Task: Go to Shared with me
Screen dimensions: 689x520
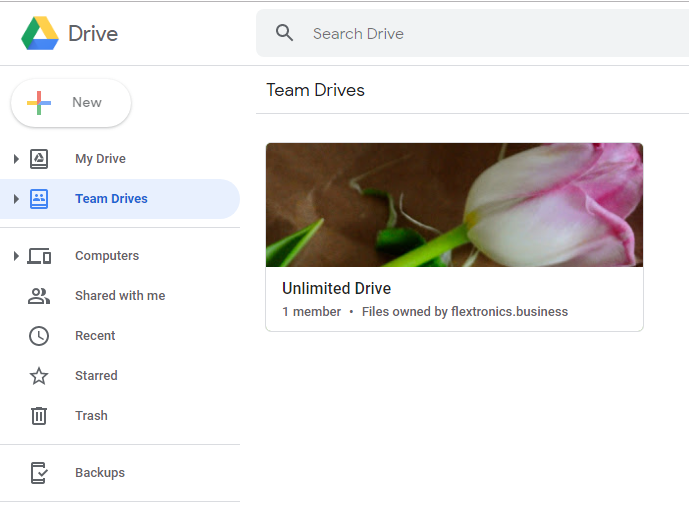Action: pos(120,296)
